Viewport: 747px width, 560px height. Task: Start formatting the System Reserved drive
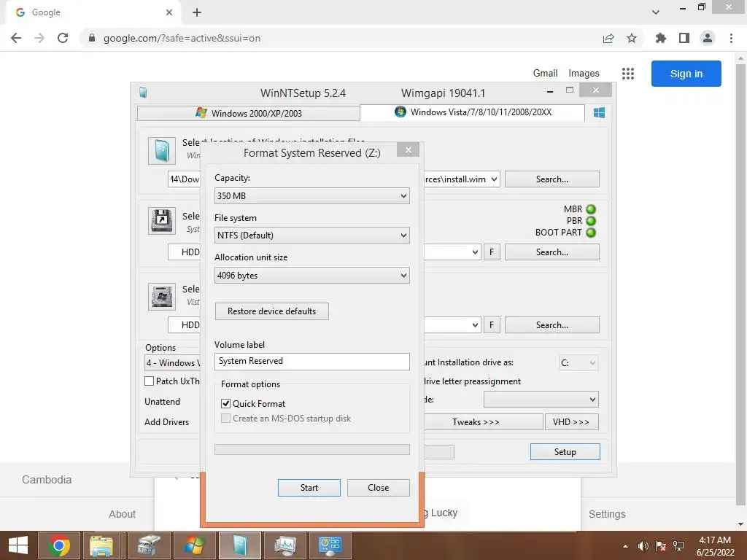click(x=309, y=488)
